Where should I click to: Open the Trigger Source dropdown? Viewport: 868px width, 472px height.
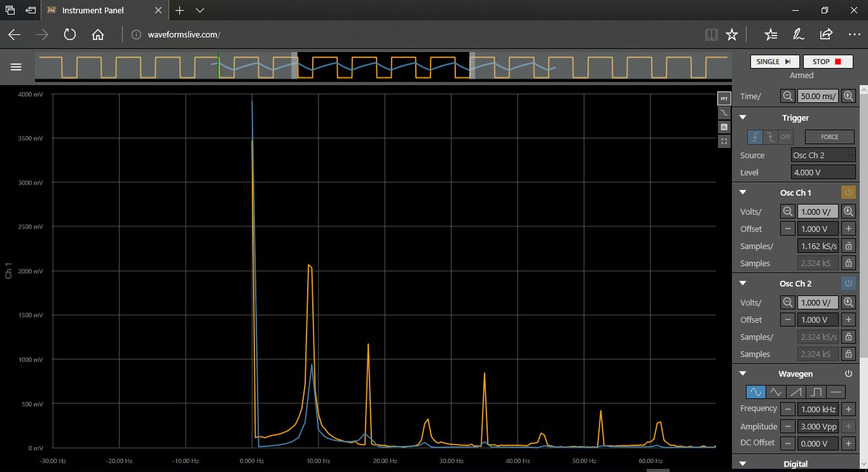coord(823,155)
